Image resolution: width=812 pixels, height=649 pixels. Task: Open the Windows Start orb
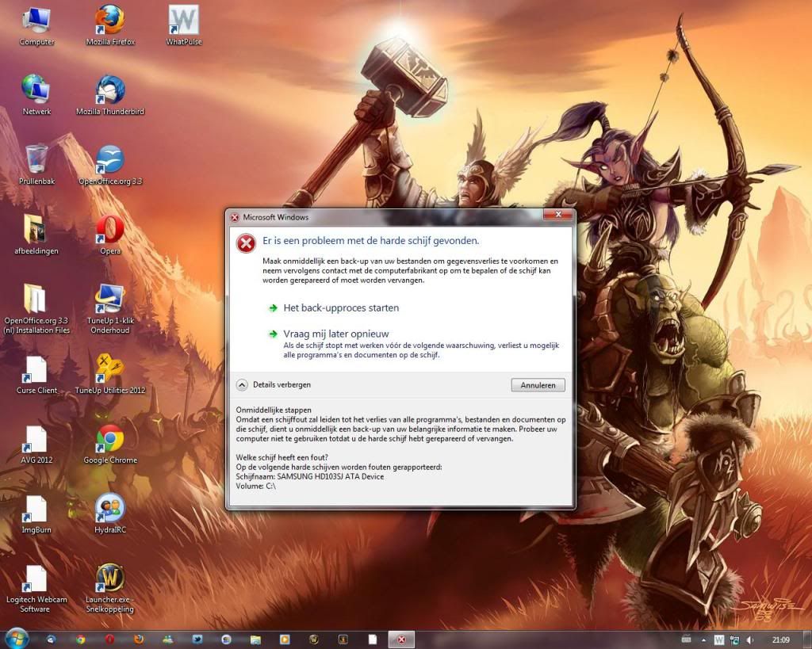[x=16, y=639]
